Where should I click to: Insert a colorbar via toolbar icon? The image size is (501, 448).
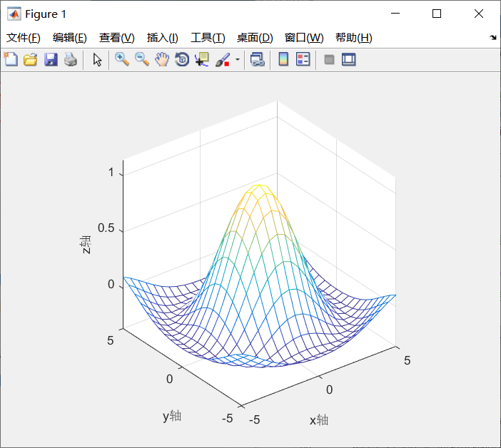tap(283, 59)
